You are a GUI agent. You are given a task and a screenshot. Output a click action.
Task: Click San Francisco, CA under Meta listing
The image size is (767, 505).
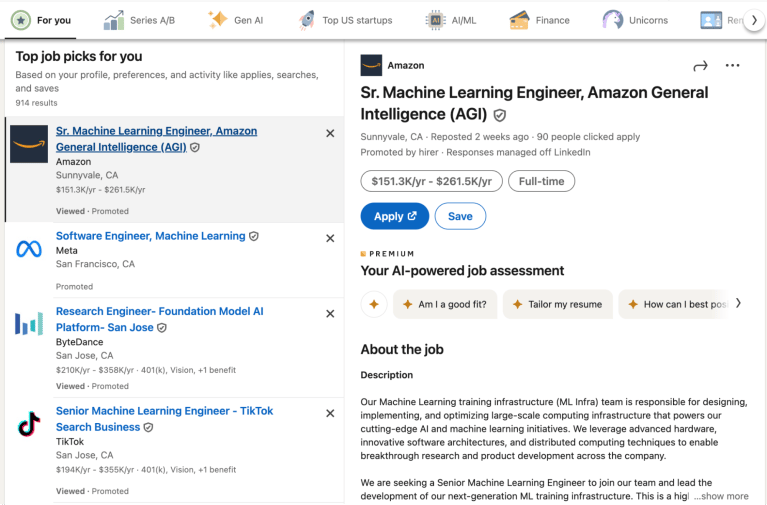(95, 264)
